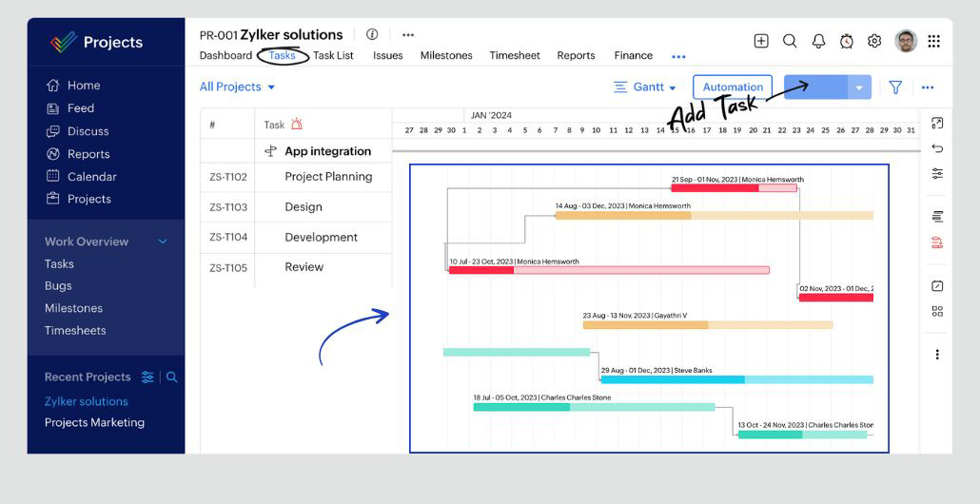Viewport: 980px width, 504px height.
Task: Open notifications bell icon
Action: [x=818, y=41]
